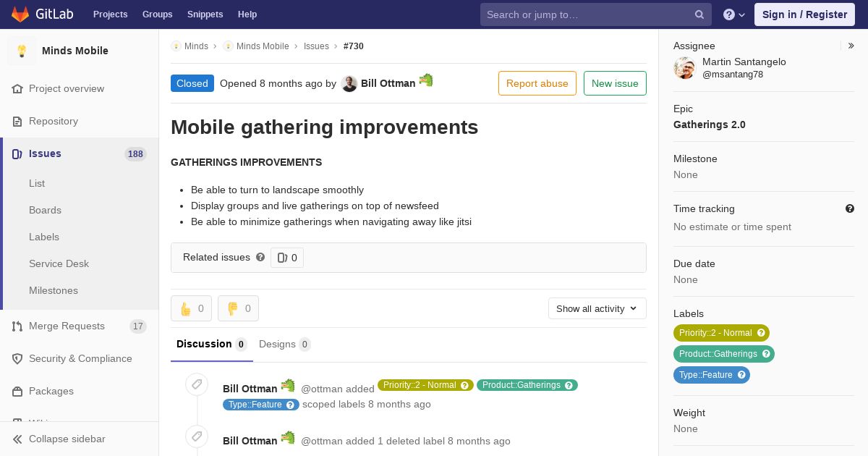Click the 188 issues count badge
The image size is (868, 456).
click(135, 153)
